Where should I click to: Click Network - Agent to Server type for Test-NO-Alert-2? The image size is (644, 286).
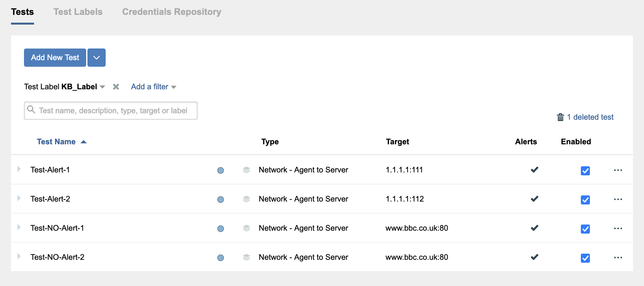pyautogui.click(x=304, y=257)
